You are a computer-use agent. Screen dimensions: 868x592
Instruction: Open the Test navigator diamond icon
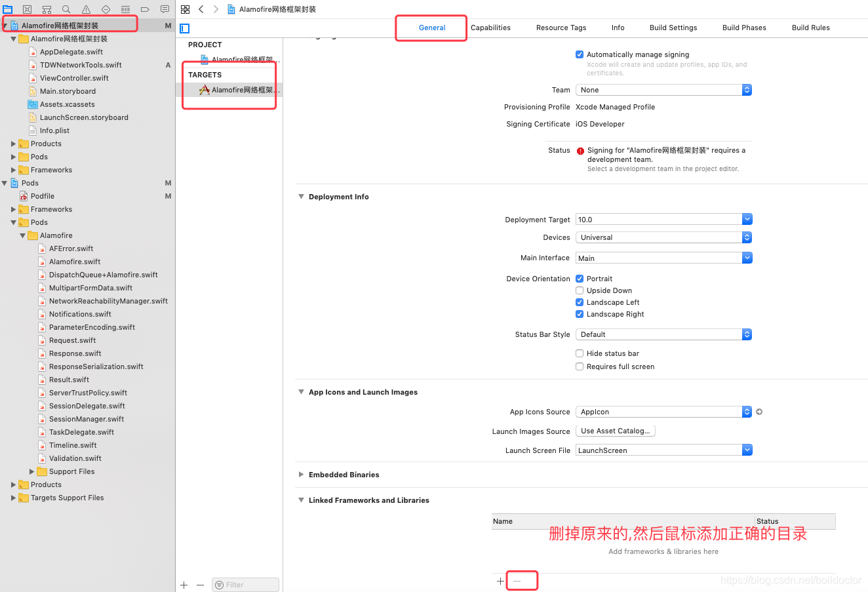tap(106, 9)
